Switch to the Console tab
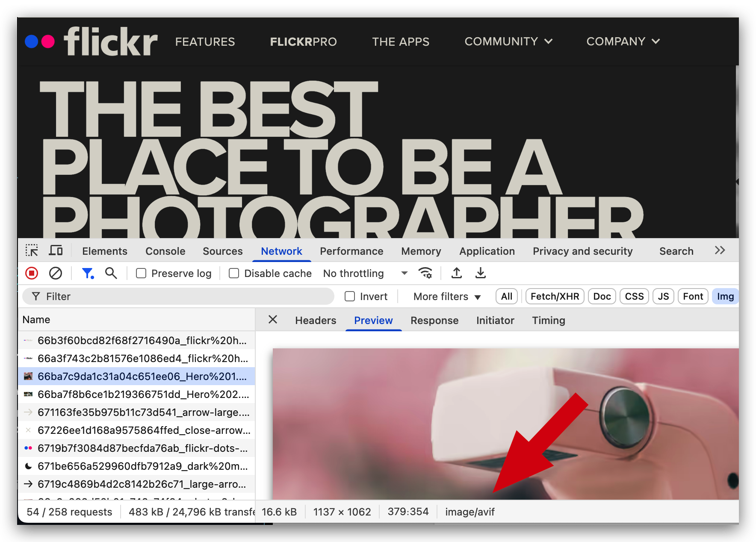 (x=165, y=251)
